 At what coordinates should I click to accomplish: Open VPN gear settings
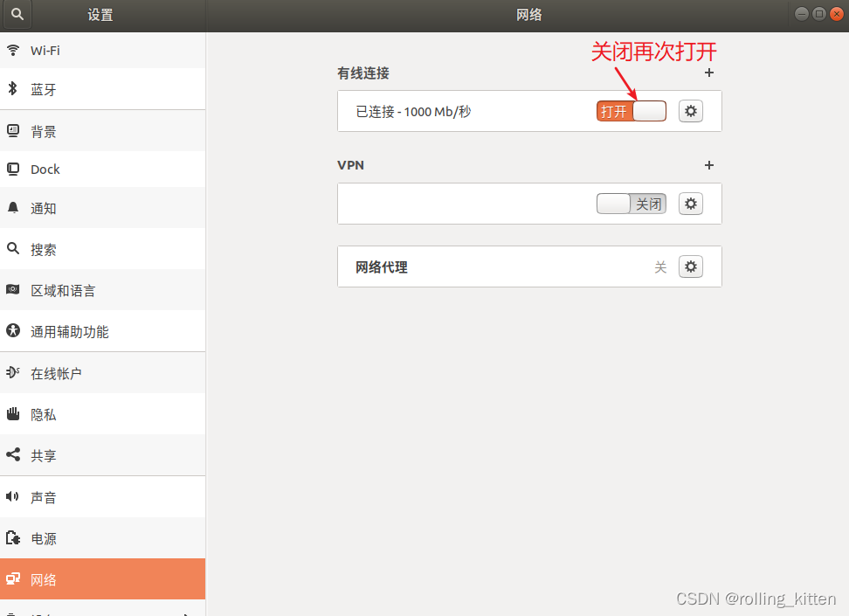coord(690,204)
